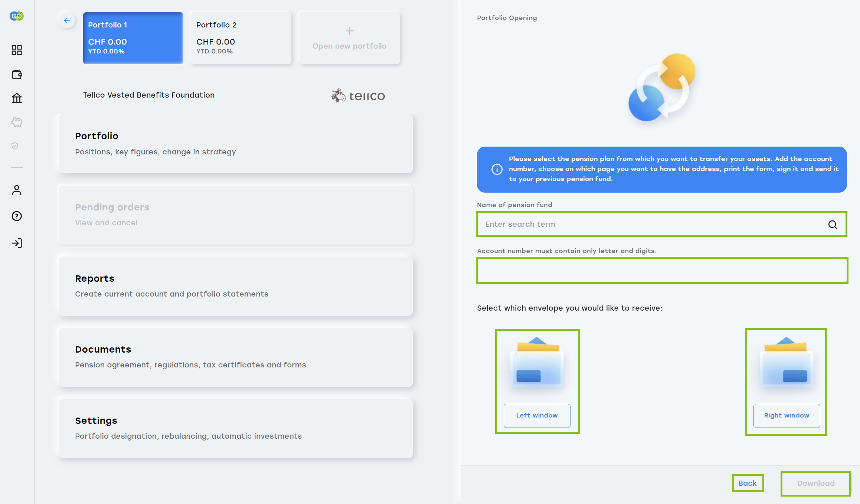Screen dimensions: 860x504
Task: Click the wallet icon in sidebar
Action: 17,74
